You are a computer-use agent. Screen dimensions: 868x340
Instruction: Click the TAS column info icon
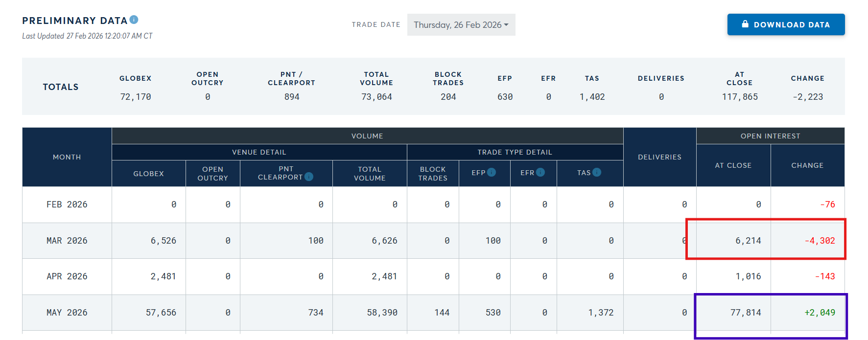click(x=596, y=172)
